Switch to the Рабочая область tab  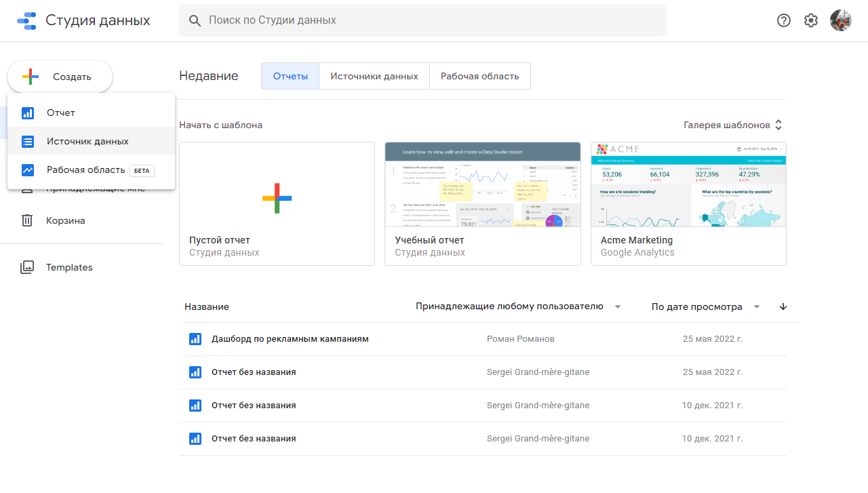[x=479, y=76]
